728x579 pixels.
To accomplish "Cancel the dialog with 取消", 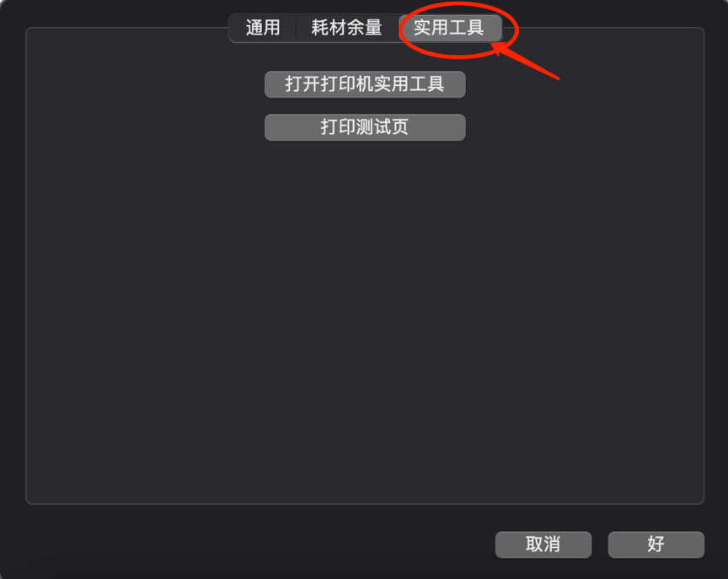I will pos(543,544).
